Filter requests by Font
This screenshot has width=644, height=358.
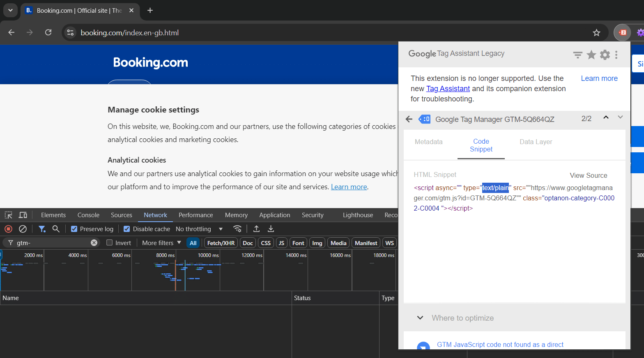coord(298,243)
